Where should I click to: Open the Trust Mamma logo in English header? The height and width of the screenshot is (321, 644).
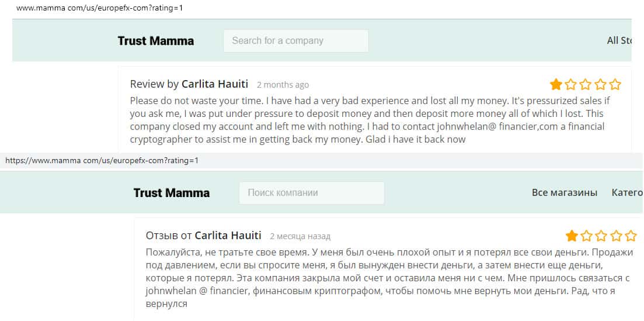click(x=156, y=41)
